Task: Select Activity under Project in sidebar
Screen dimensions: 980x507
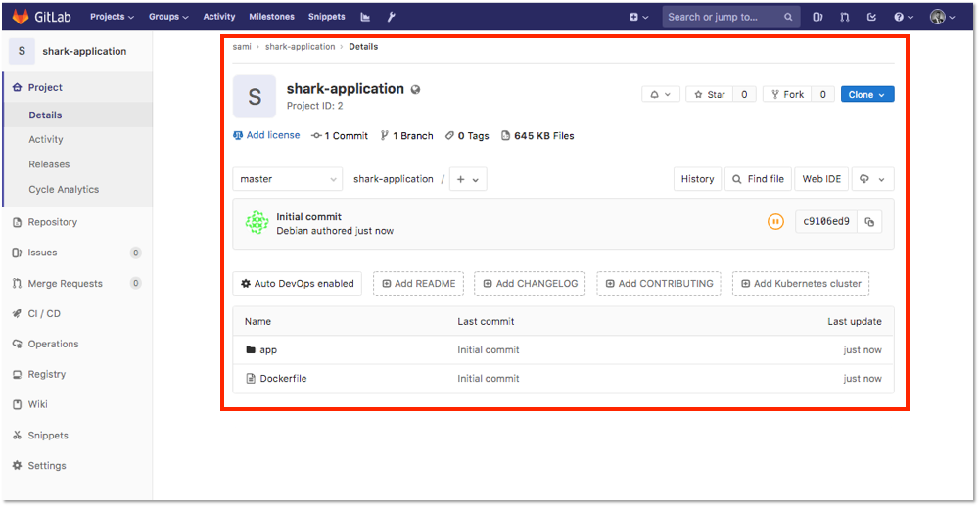Action: [46, 139]
